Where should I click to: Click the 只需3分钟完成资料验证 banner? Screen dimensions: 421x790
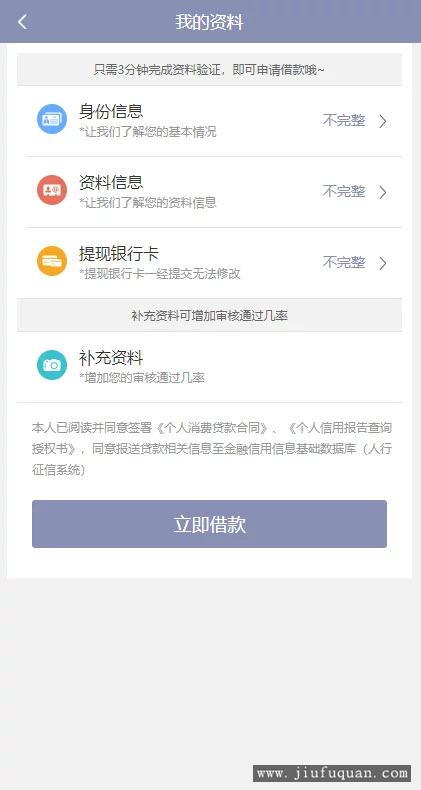209,70
